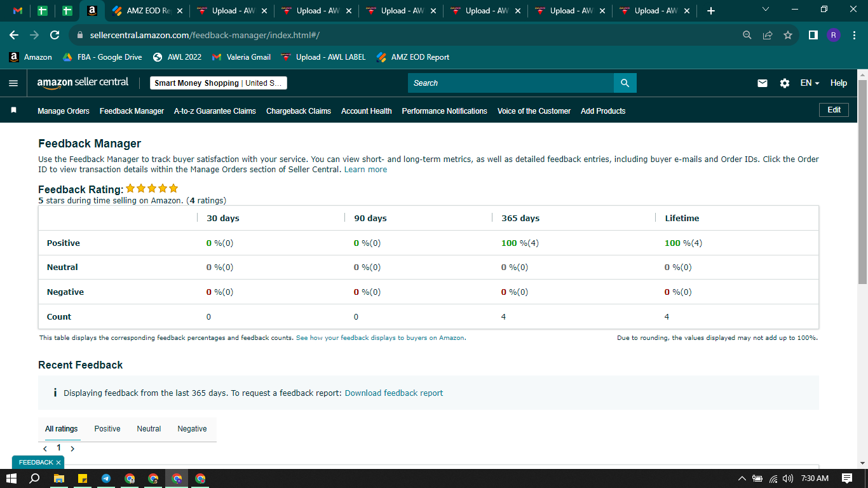The height and width of the screenshot is (488, 868).
Task: Go to next feedback page arrow
Action: 72,449
